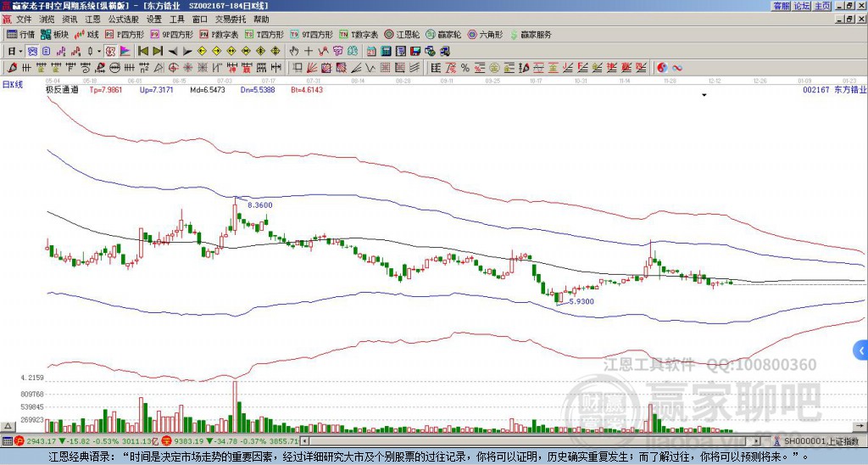Click the black right-arrow scroll icon

click(x=187, y=52)
